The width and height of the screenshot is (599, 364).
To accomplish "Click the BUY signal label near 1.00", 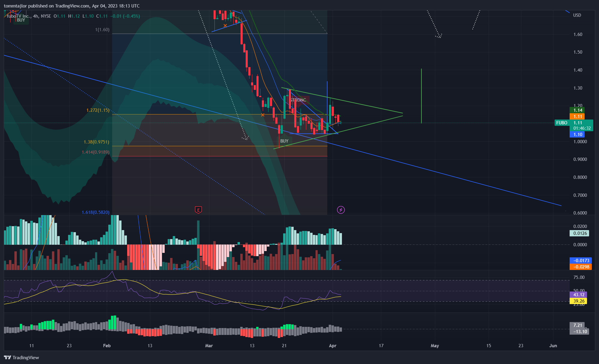I will click(x=284, y=141).
